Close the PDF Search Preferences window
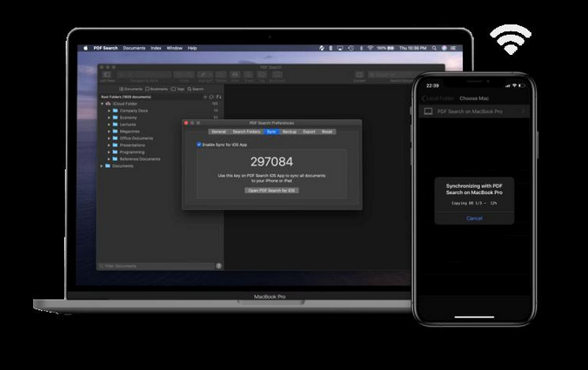588x370 pixels. pyautogui.click(x=186, y=123)
